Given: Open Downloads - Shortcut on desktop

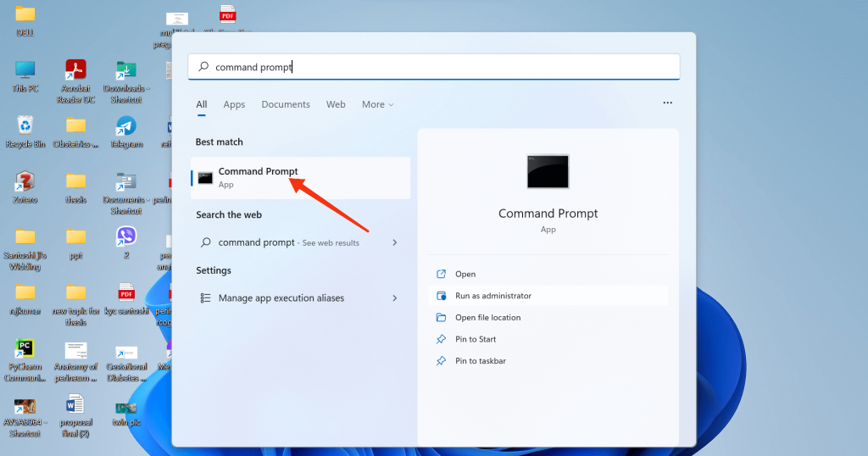Looking at the screenshot, I should (x=126, y=82).
